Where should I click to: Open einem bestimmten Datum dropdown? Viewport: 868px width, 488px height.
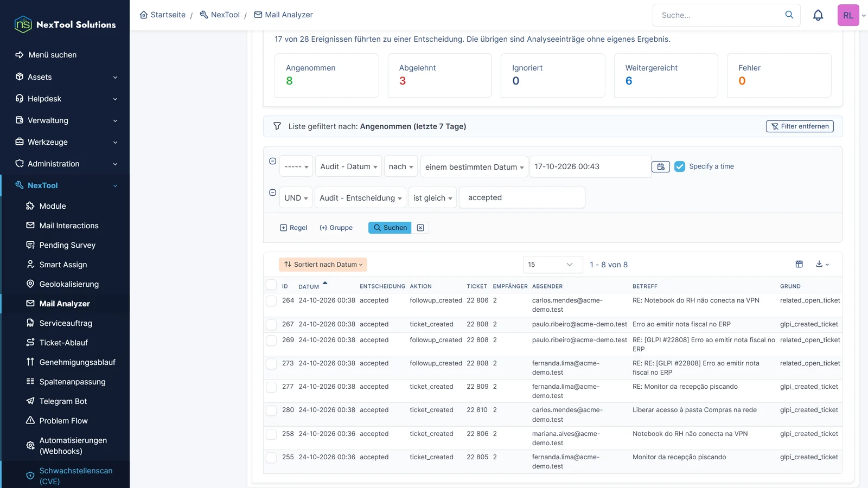coord(474,167)
